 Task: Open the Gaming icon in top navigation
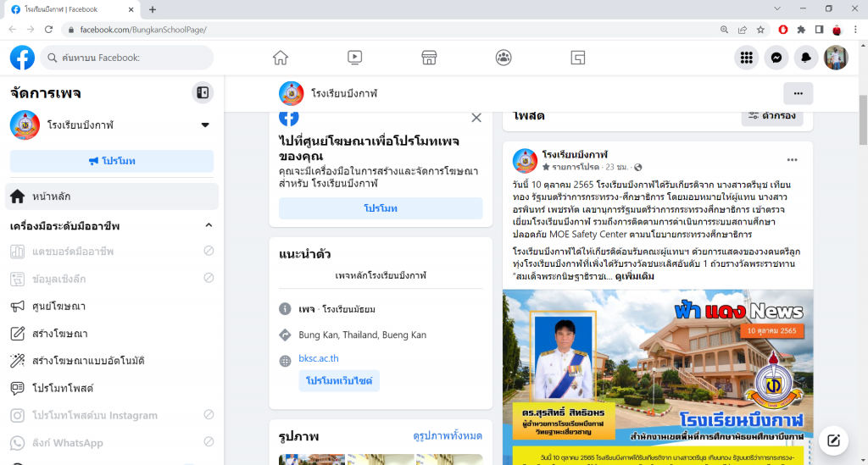578,58
